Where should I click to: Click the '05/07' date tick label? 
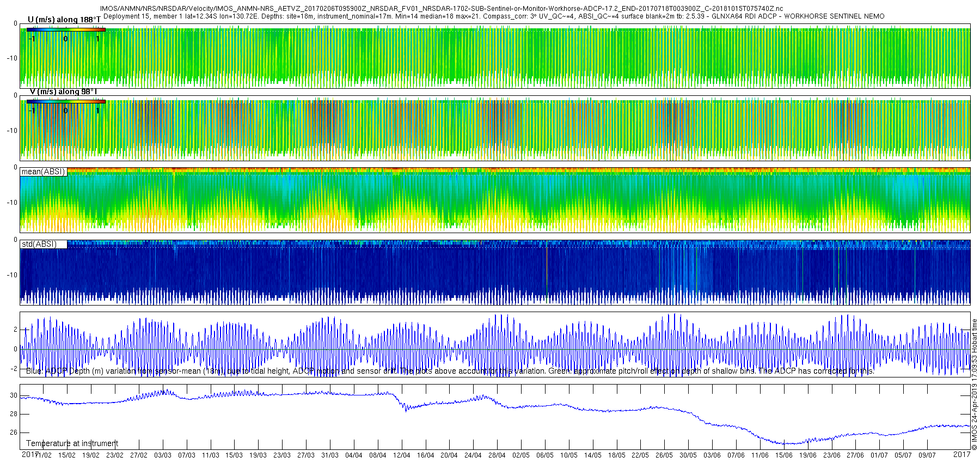[x=903, y=455]
